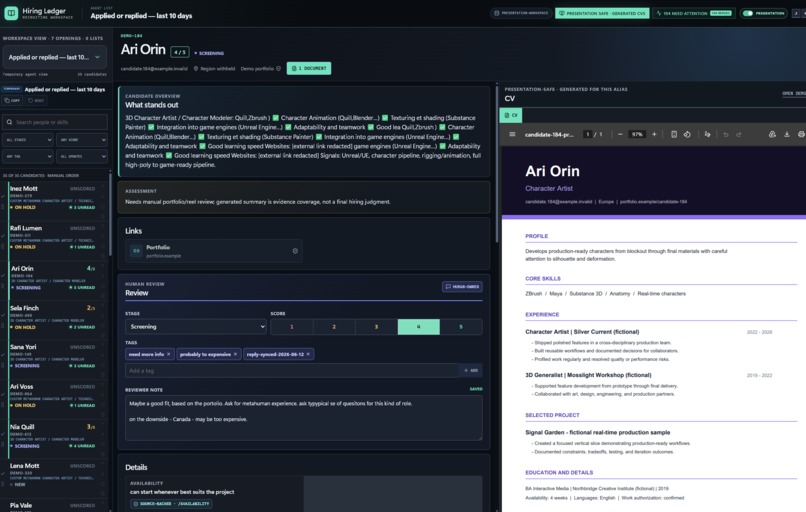806x512 pixels.
Task: Click the Screening status label beside Ari Orin
Action: click(x=209, y=53)
